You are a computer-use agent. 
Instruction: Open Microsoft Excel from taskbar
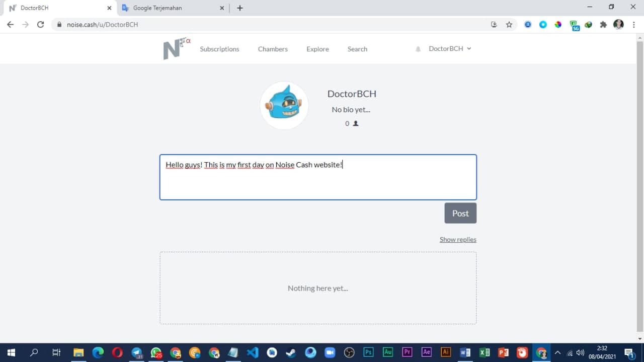pyautogui.click(x=485, y=352)
